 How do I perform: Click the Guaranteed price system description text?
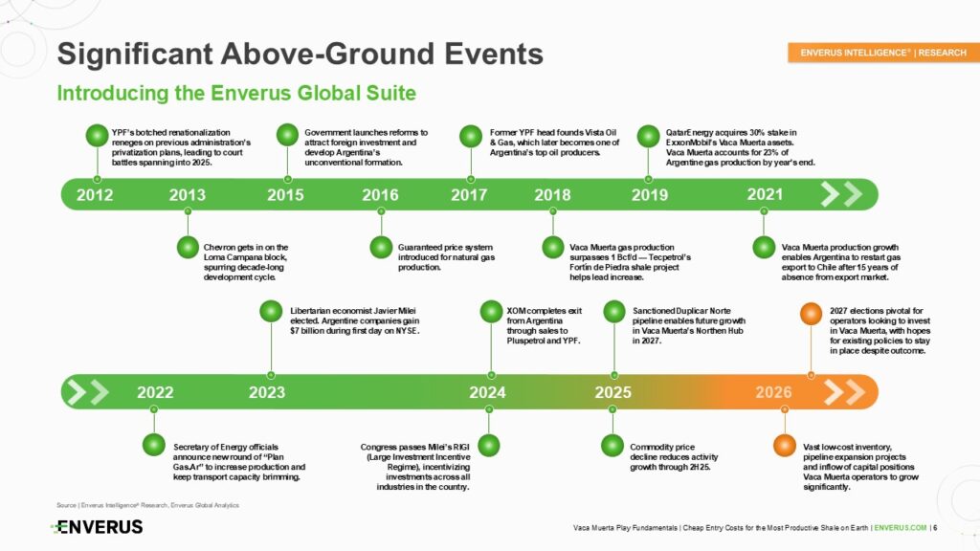(446, 257)
